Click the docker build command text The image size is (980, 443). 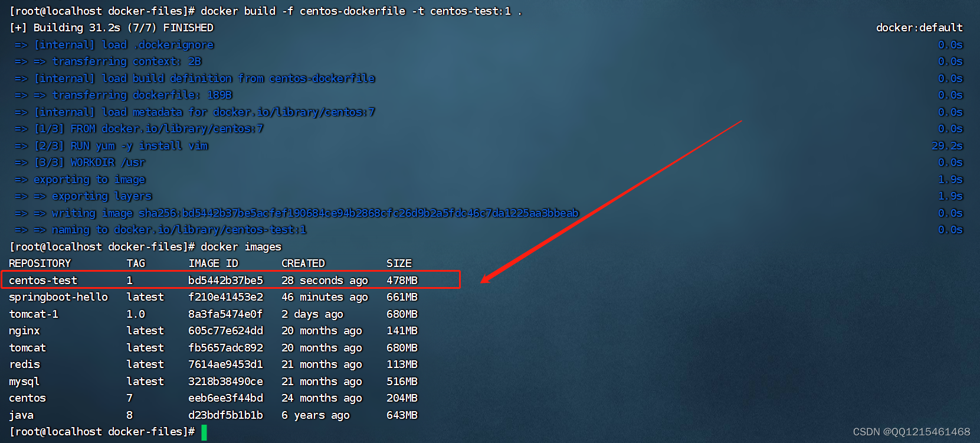coord(361,11)
